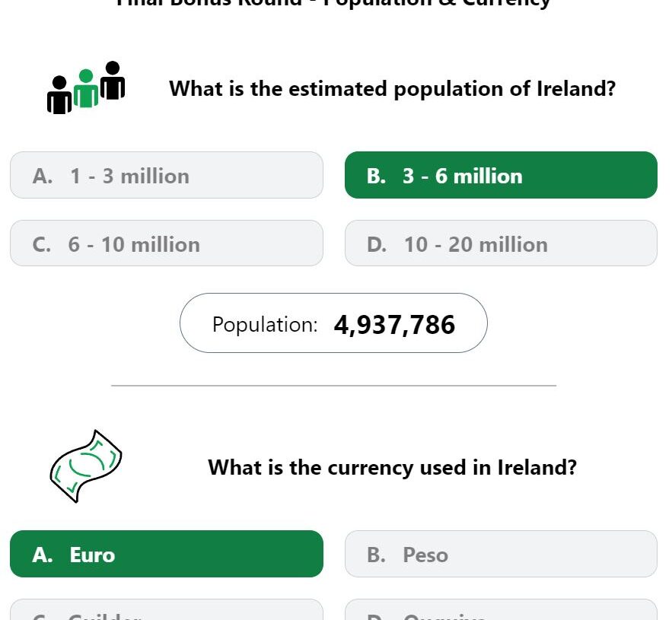
Task: Choose Euro as the currency answer
Action: point(166,554)
